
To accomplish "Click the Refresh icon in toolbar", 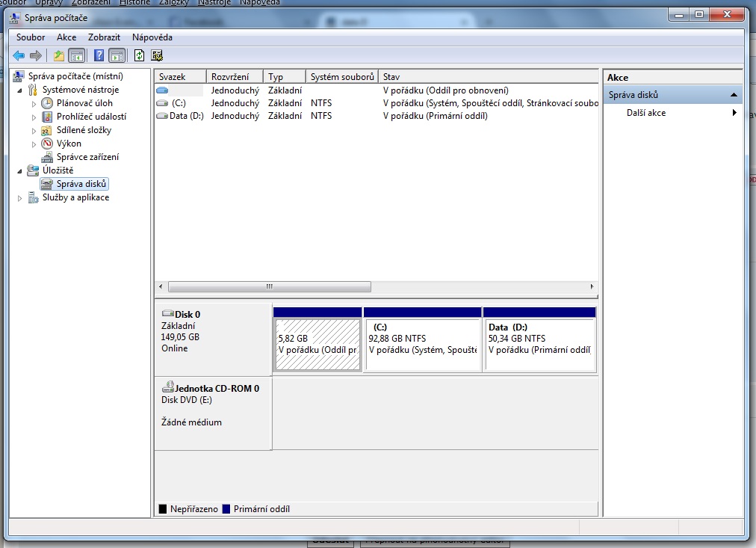I will click(x=139, y=55).
